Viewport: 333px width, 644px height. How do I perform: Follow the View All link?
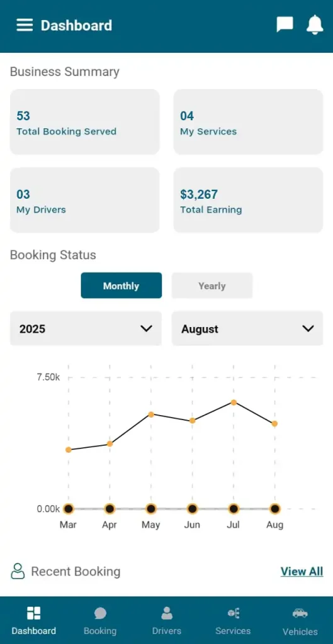point(302,571)
